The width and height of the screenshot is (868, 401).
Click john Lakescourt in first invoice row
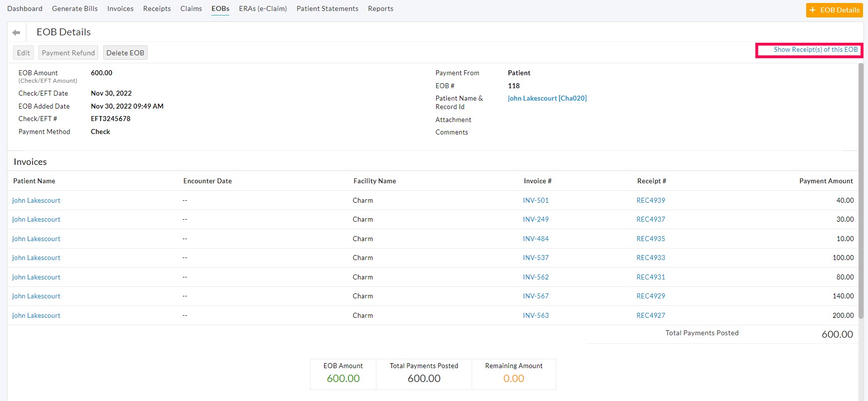pyautogui.click(x=36, y=200)
